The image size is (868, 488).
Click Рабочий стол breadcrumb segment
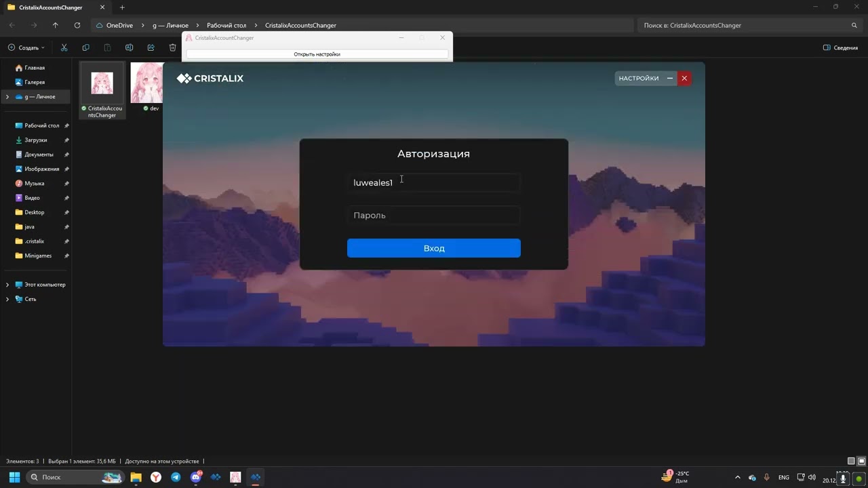click(226, 25)
